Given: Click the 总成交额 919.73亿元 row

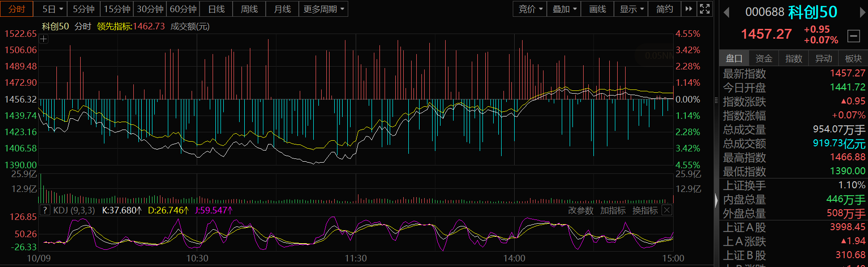Looking at the screenshot, I should [794, 143].
